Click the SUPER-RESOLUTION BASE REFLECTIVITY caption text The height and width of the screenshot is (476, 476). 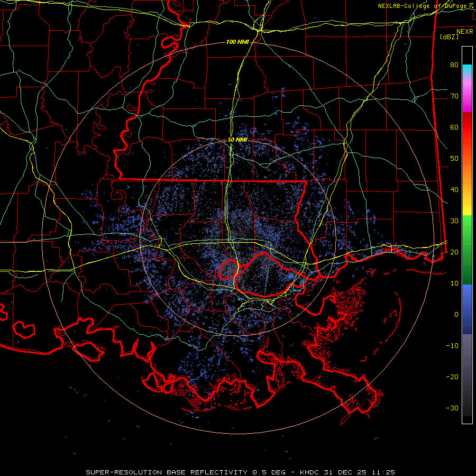tap(167, 472)
